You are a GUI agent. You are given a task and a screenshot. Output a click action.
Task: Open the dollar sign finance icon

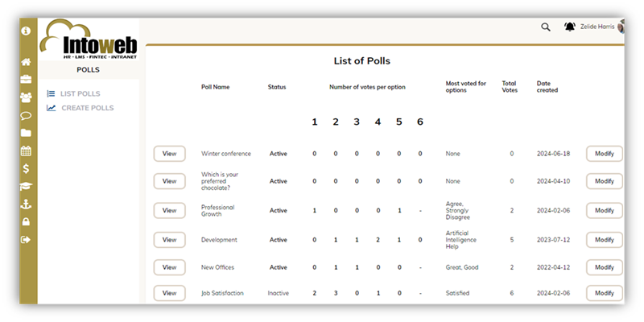[26, 168]
